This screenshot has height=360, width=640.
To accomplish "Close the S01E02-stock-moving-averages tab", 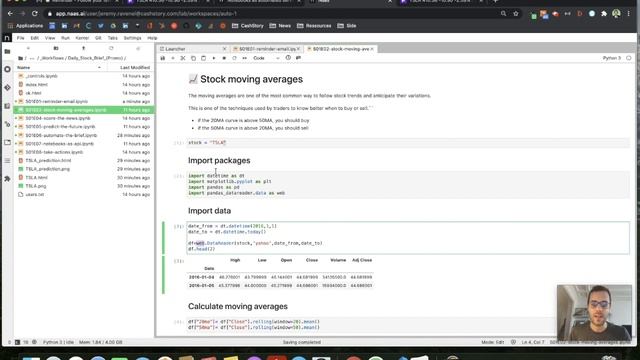I will [372, 49].
